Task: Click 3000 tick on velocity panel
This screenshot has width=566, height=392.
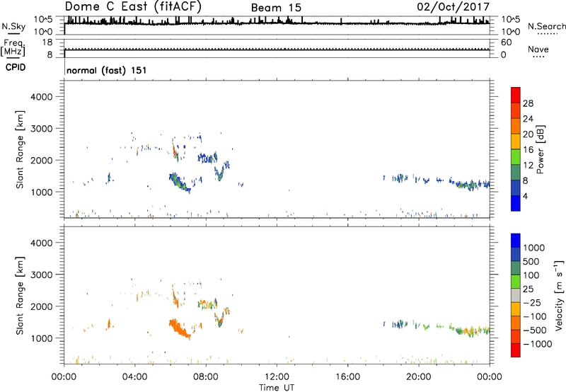Action: pos(41,275)
